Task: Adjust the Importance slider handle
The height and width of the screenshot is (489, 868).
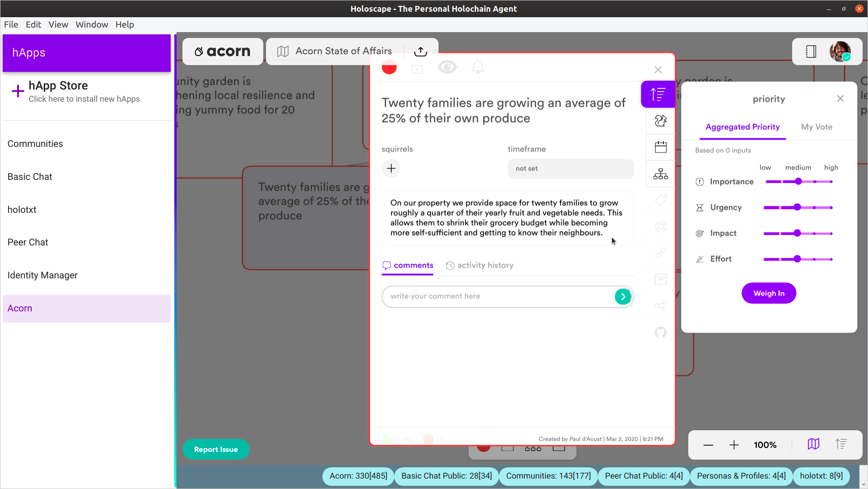Action: (798, 182)
